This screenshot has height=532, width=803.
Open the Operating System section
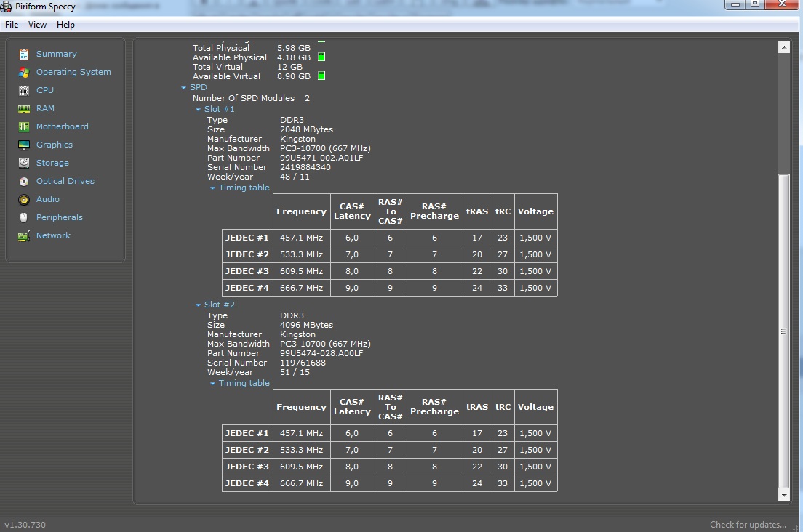coord(73,72)
